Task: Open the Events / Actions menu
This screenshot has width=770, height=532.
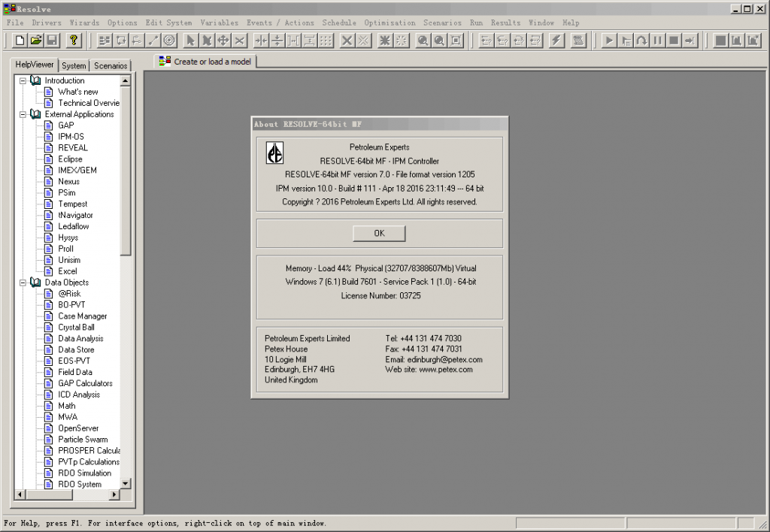Action: click(280, 23)
